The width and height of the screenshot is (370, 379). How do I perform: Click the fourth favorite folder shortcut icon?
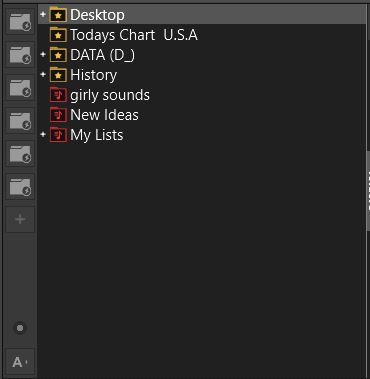(20, 121)
